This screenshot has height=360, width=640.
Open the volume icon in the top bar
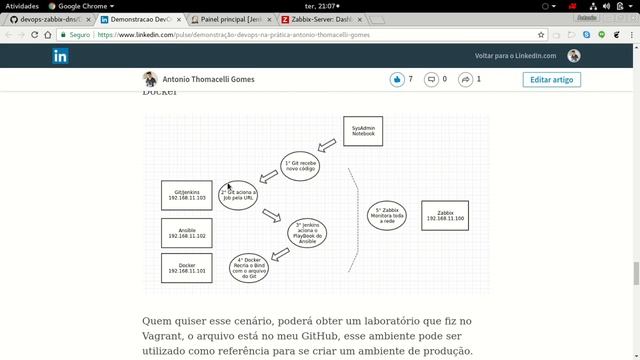[607, 6]
